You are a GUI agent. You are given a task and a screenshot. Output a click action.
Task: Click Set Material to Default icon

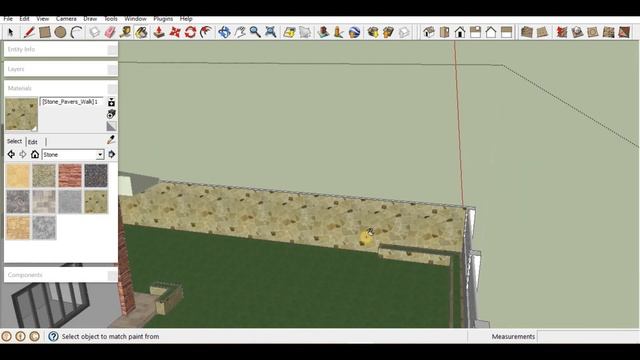(111, 126)
